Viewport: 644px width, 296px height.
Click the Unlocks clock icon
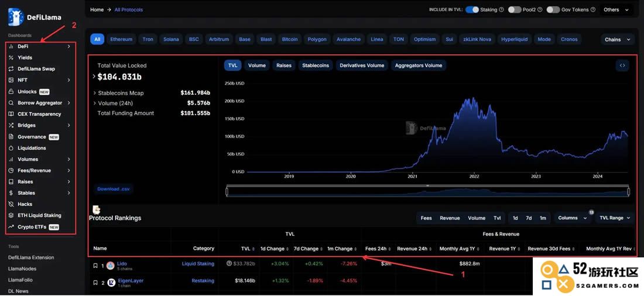coord(11,92)
